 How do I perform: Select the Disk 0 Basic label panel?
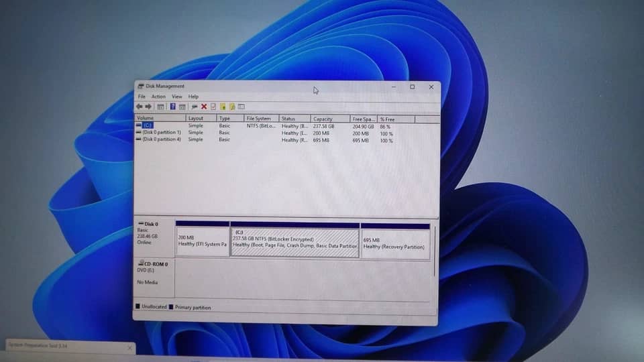pos(154,237)
